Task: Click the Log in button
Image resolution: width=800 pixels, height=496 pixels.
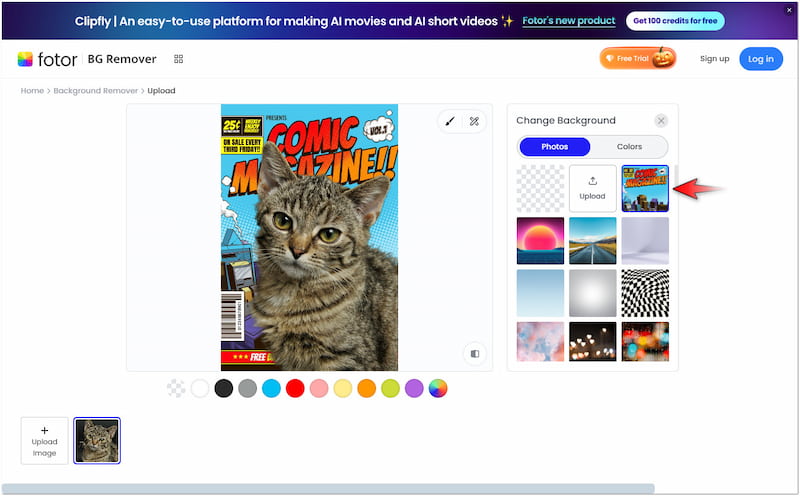Action: click(761, 59)
